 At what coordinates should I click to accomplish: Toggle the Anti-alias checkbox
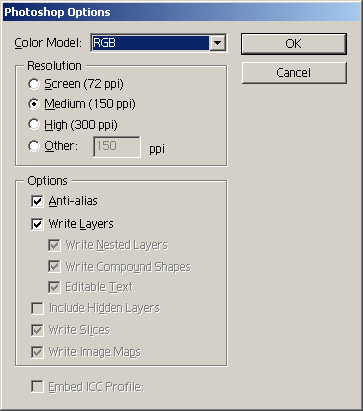pyautogui.click(x=37, y=201)
